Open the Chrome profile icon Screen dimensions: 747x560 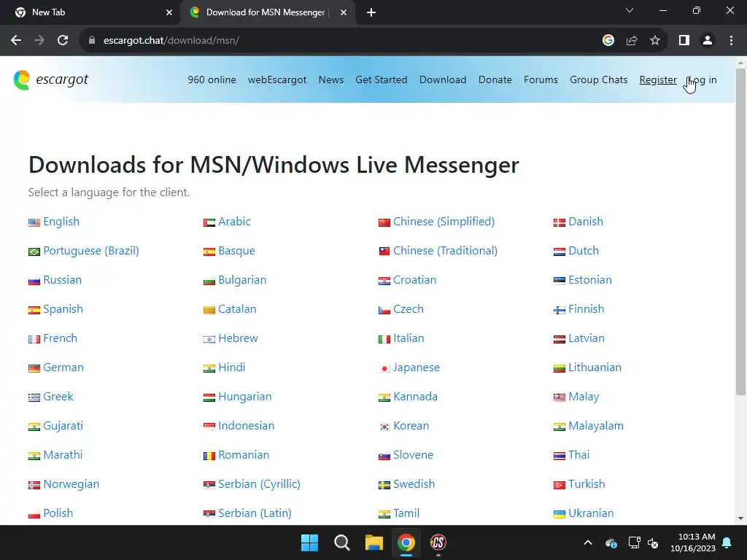click(x=708, y=41)
